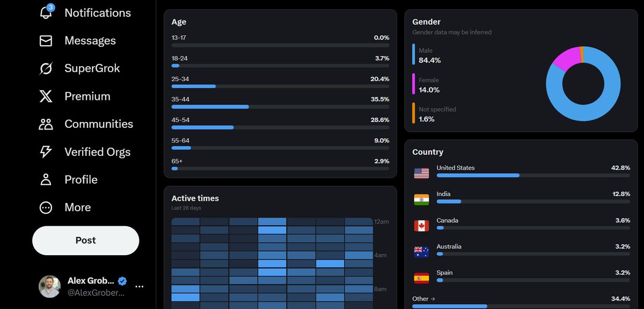Click the 45-54 age bar

click(281, 127)
